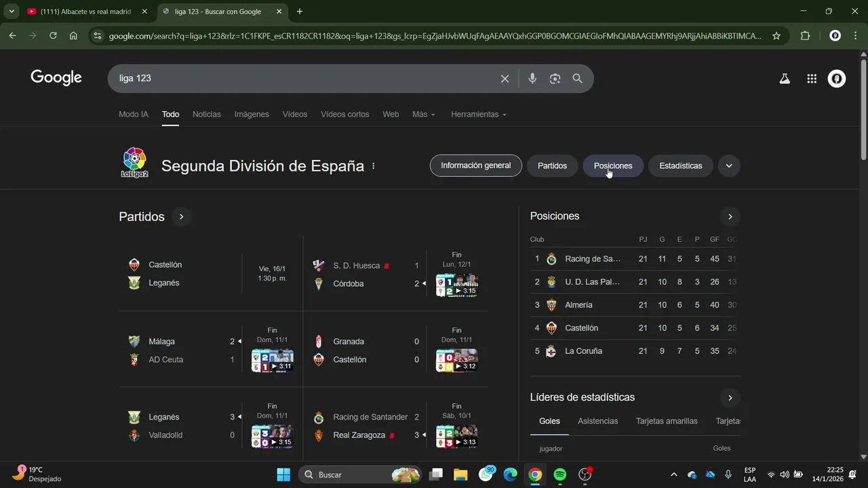This screenshot has width=868, height=488.
Task: Switch to Videos cortos tab
Action: [x=345, y=115]
